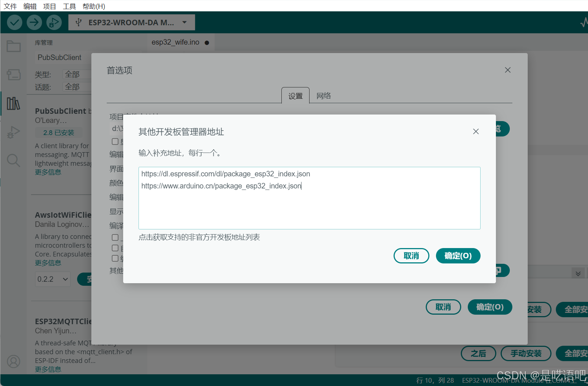588x386 pixels.
Task: Click the account profile icon at bottom left
Action: (x=14, y=361)
